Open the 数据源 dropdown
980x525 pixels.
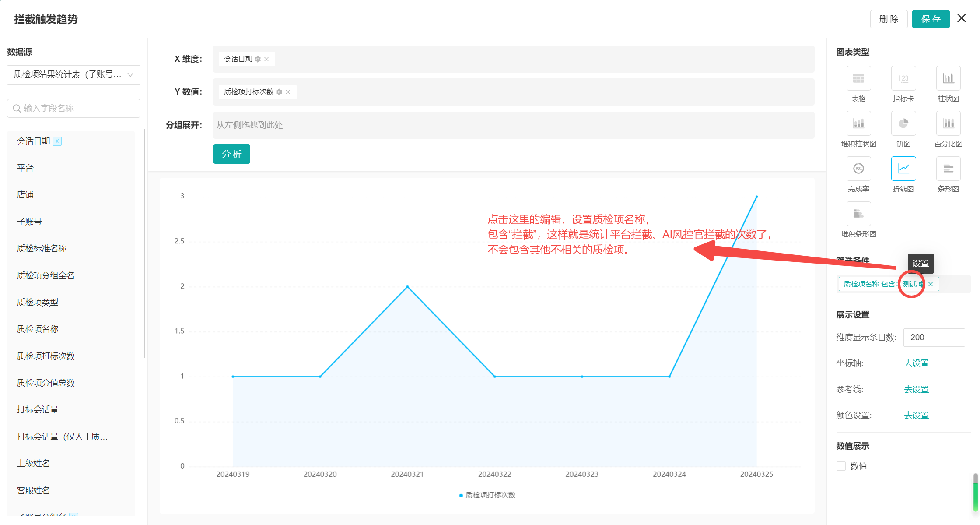pos(73,74)
